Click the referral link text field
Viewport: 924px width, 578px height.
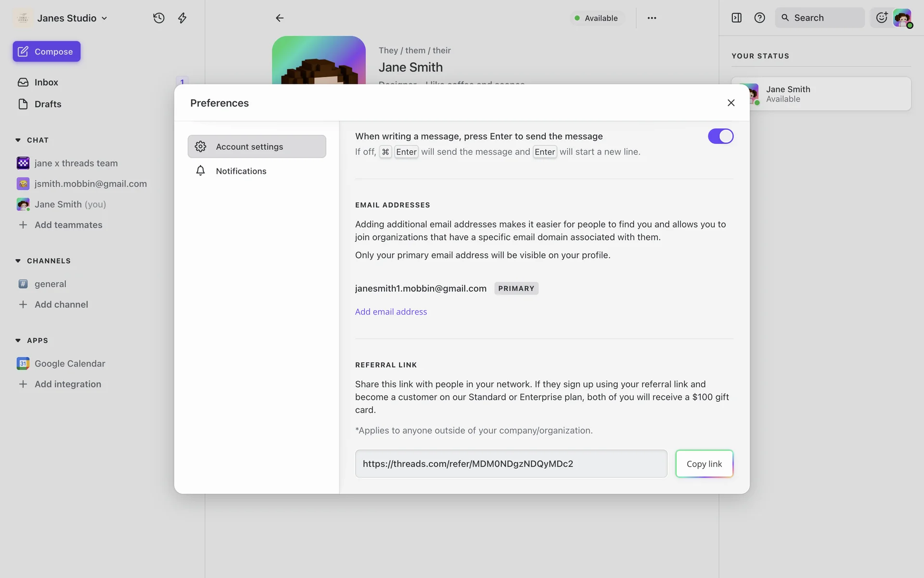[x=511, y=464]
